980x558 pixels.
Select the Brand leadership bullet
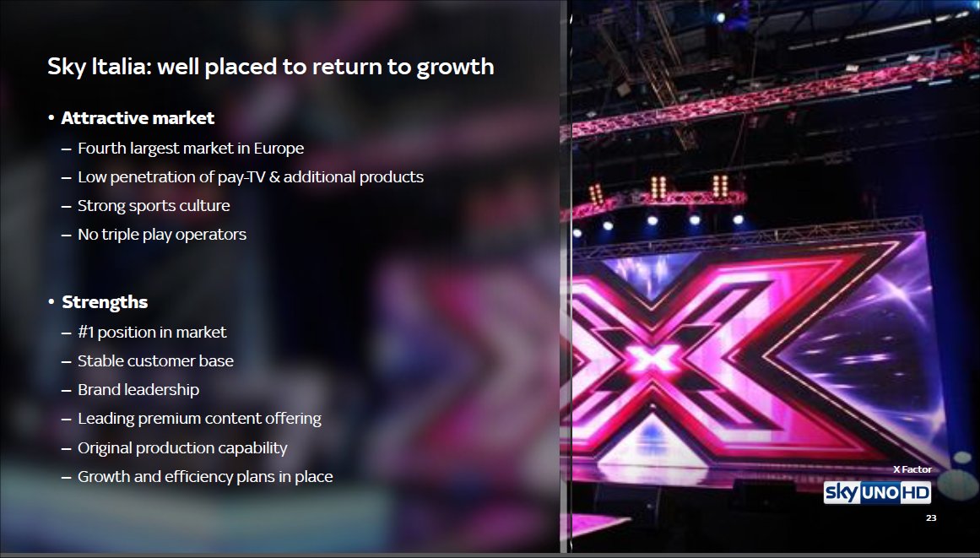(x=138, y=390)
